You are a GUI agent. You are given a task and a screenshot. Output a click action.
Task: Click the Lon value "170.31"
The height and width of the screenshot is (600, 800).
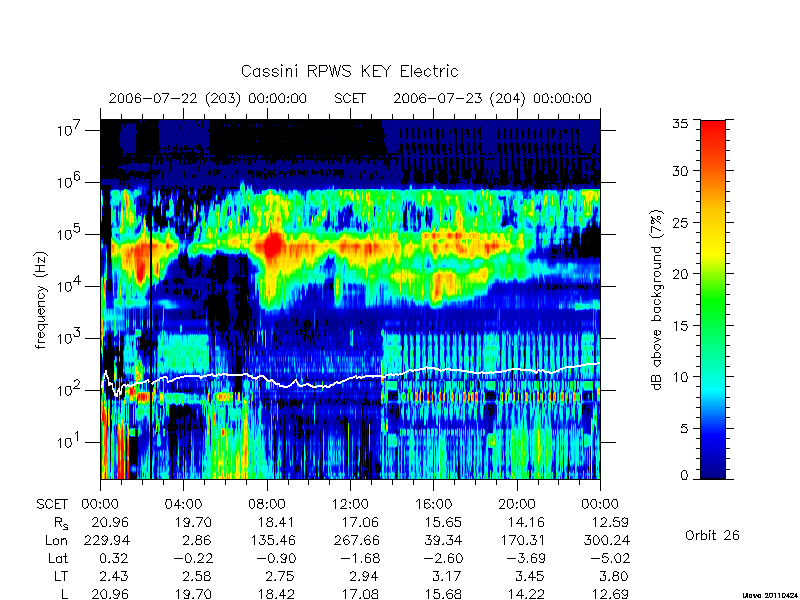(x=523, y=540)
